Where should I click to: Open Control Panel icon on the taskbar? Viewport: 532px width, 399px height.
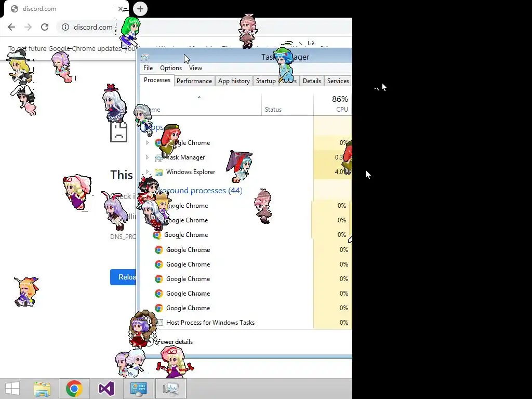[138, 389]
